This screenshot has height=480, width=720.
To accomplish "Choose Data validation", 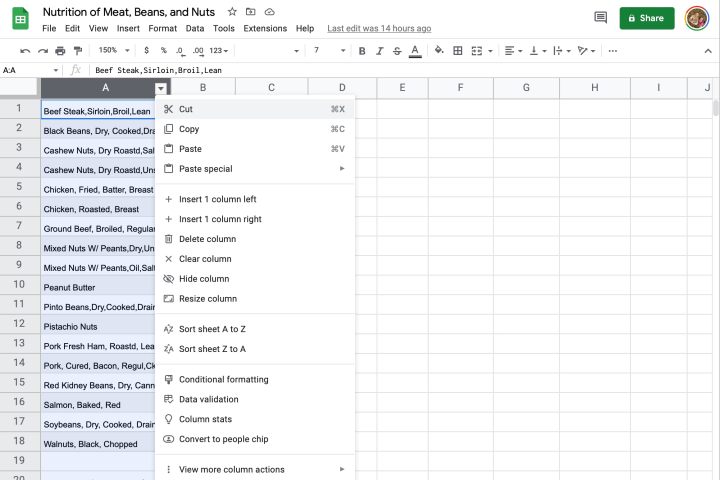I will 255,399.
